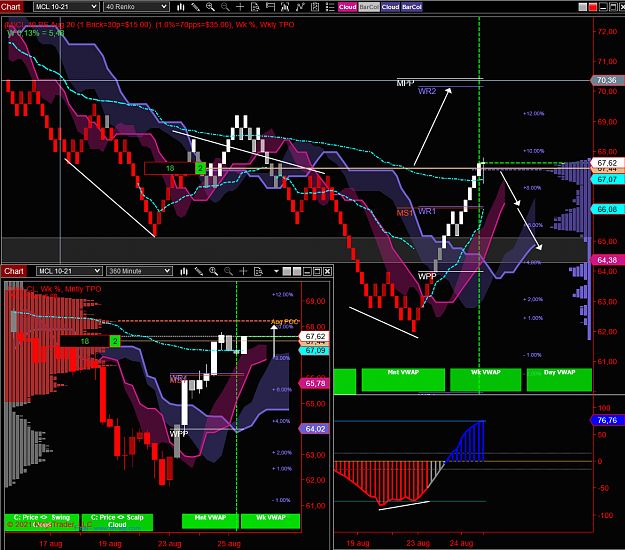This screenshot has height=550, width=625.
Task: Click the MPP level label
Action: click(x=405, y=83)
